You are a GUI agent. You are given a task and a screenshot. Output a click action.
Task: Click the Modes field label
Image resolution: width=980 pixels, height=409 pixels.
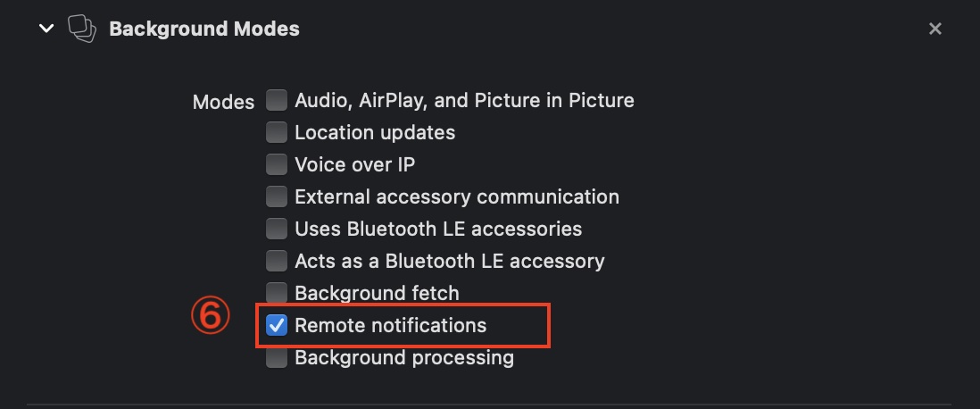pos(224,102)
